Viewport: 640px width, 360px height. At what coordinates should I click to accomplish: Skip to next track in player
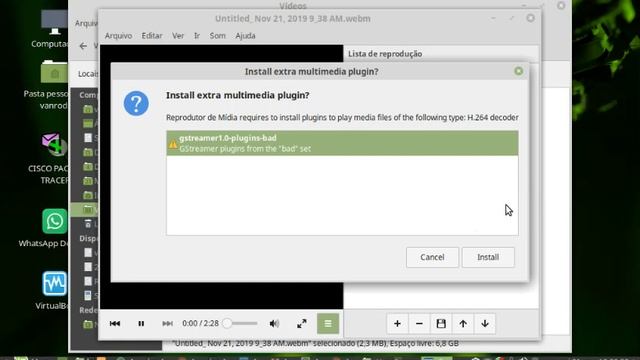(x=167, y=324)
